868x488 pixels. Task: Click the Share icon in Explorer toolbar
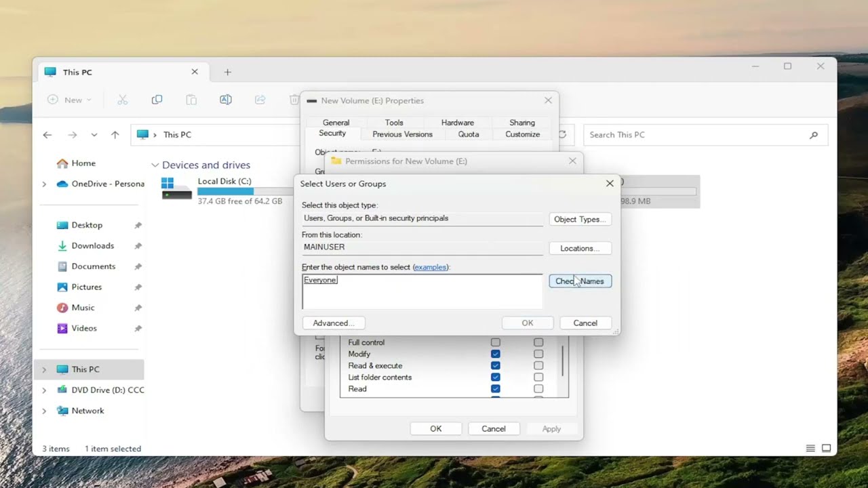pos(260,100)
